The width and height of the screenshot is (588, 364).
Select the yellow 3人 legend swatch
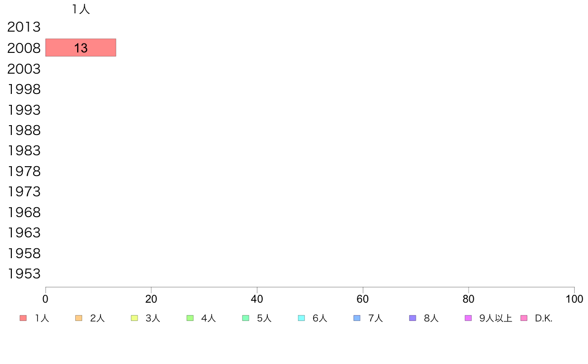coord(134,318)
